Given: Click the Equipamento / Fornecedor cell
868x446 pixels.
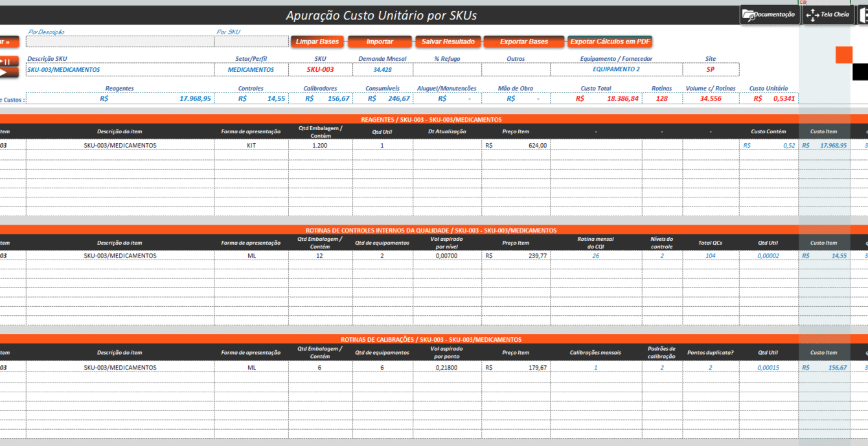Looking at the screenshot, I should click(x=616, y=69).
